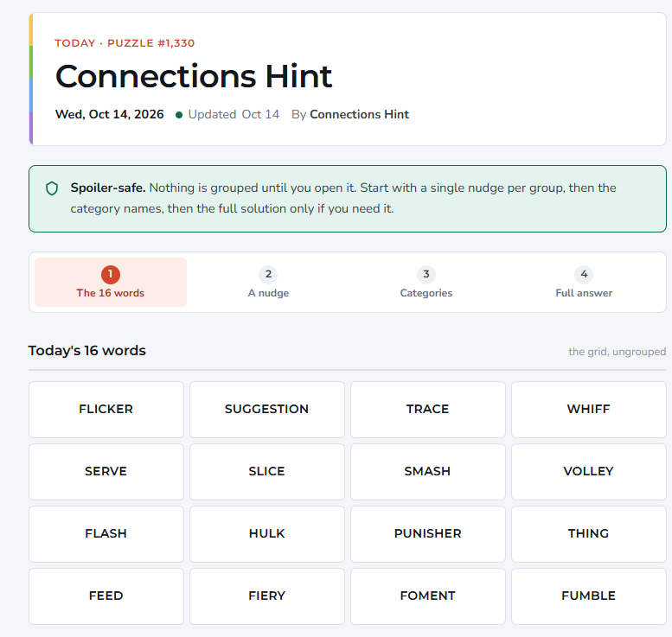Select the TRACE word tile

coord(428,410)
